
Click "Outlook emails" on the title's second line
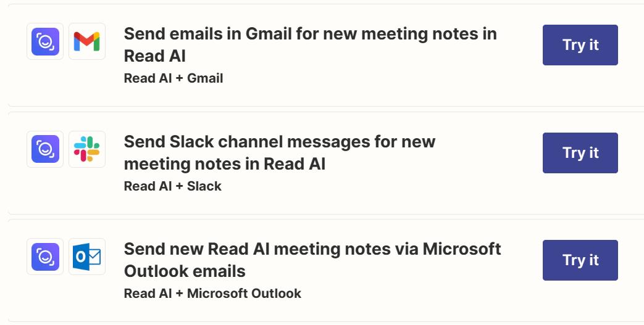coord(185,271)
